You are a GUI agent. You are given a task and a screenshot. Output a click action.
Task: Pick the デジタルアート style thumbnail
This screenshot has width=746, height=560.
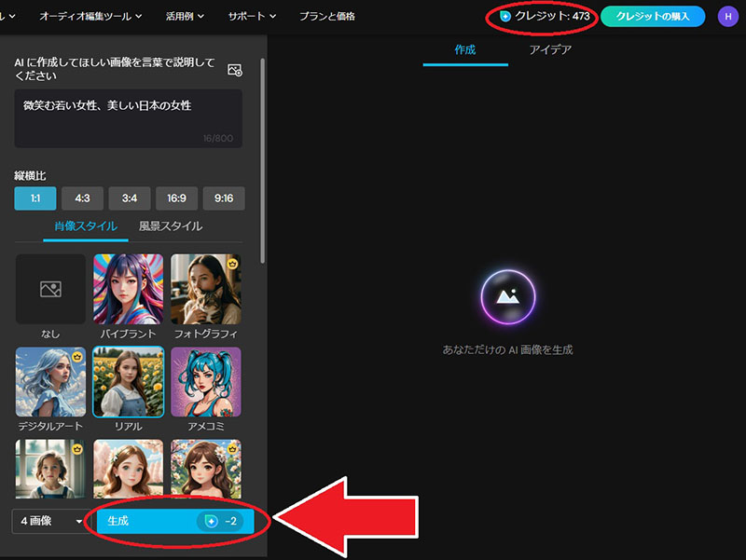pos(50,382)
